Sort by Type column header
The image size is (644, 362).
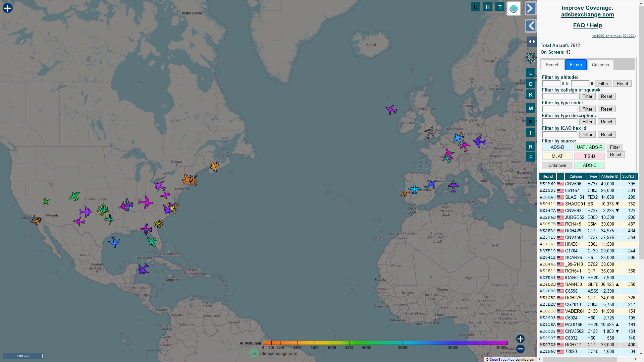tap(593, 176)
